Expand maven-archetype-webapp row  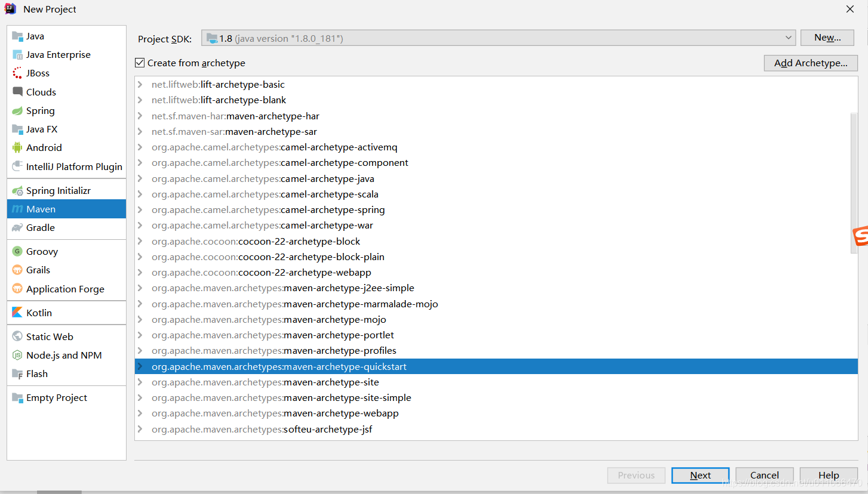tap(140, 413)
